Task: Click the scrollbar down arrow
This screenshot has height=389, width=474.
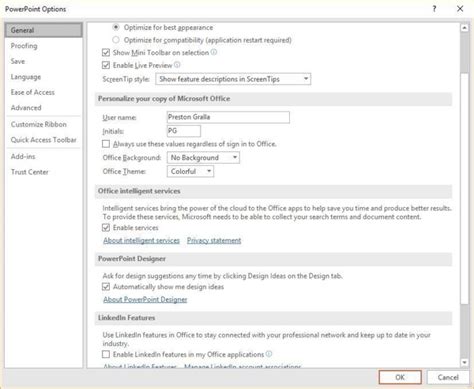Action: pos(464,362)
